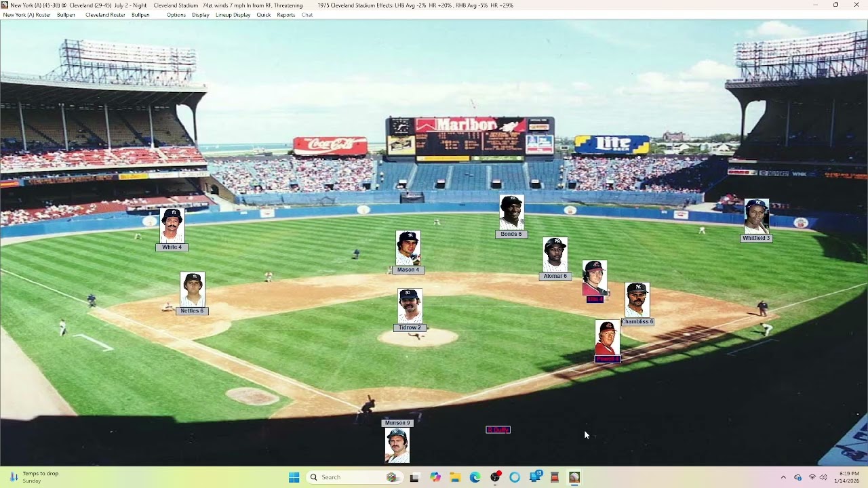Image resolution: width=868 pixels, height=488 pixels.
Task: Open the Options menu
Action: [176, 15]
